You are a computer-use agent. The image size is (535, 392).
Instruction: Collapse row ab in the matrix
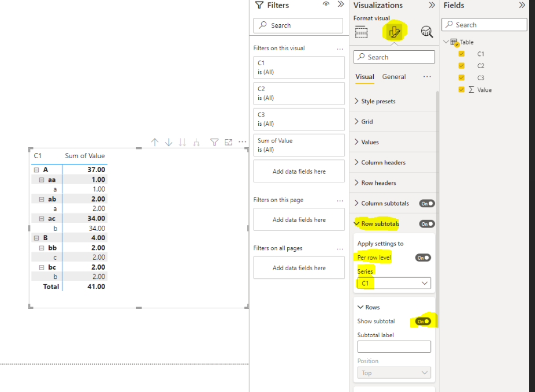(42, 199)
